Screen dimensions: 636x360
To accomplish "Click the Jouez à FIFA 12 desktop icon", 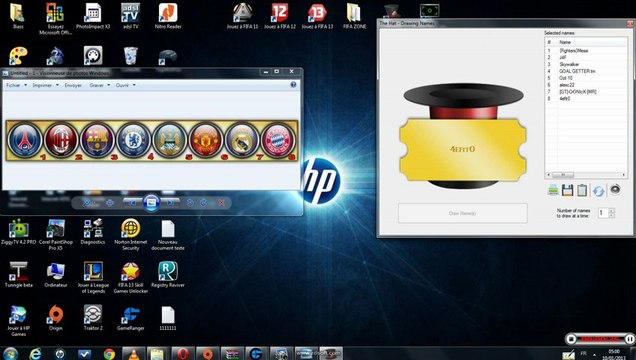I will click(280, 16).
